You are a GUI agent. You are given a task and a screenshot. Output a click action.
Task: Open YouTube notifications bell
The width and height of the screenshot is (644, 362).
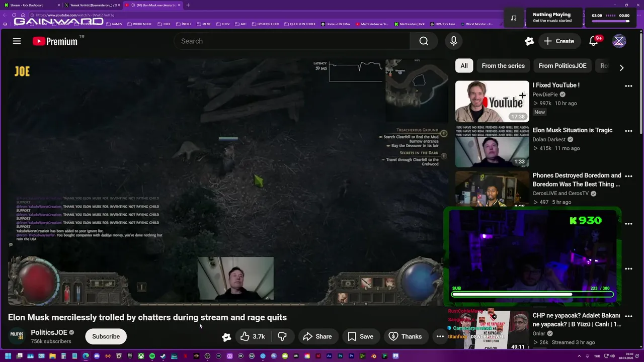point(594,41)
